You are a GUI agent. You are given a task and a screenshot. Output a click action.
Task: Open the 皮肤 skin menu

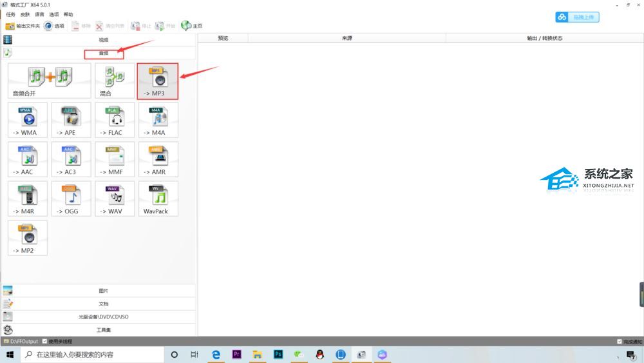(25, 14)
